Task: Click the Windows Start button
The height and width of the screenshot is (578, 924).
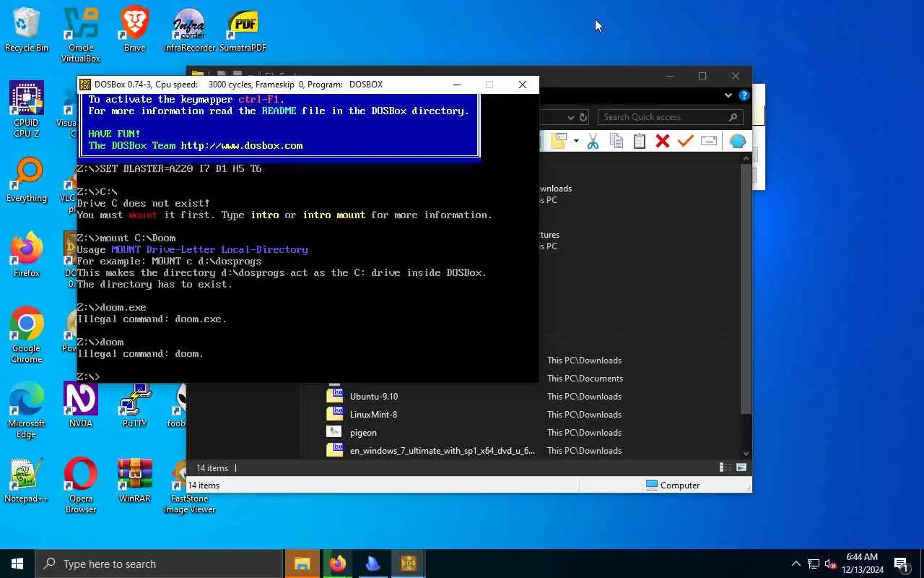Action: [17, 564]
